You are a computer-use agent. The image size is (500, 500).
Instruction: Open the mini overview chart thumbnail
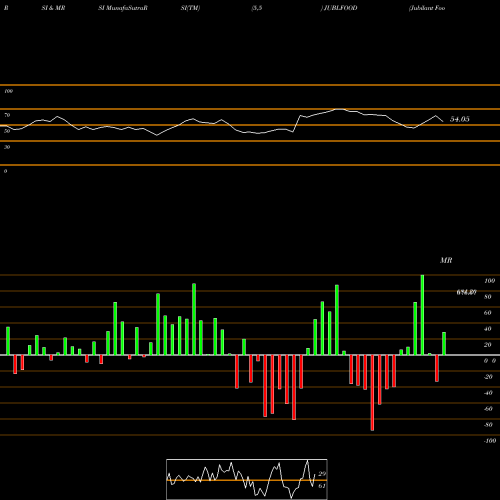click(x=247, y=479)
